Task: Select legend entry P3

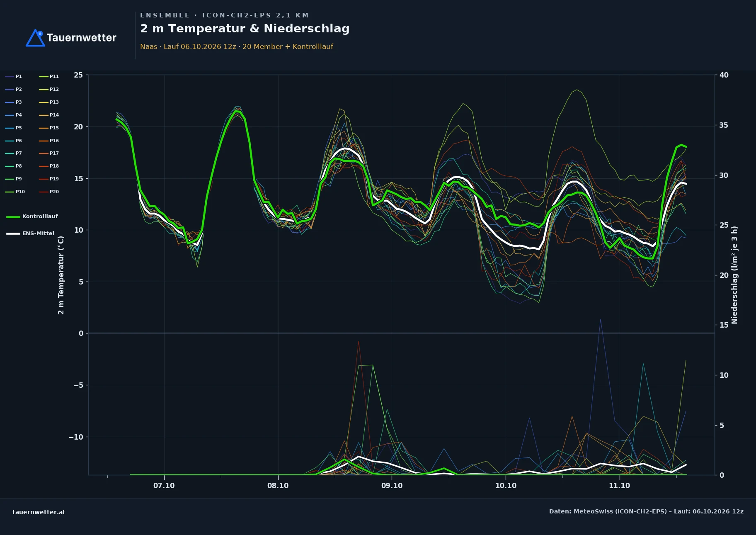Action: 13,102
